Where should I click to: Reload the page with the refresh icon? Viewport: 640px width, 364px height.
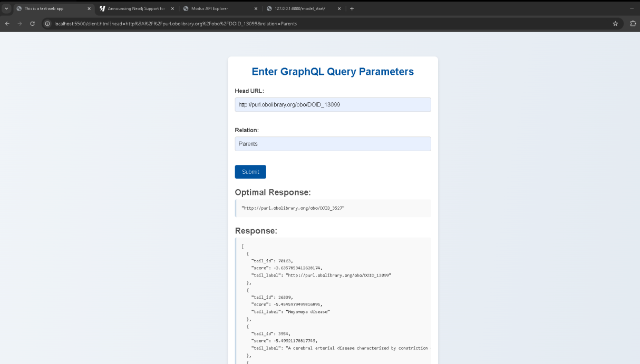(x=33, y=24)
